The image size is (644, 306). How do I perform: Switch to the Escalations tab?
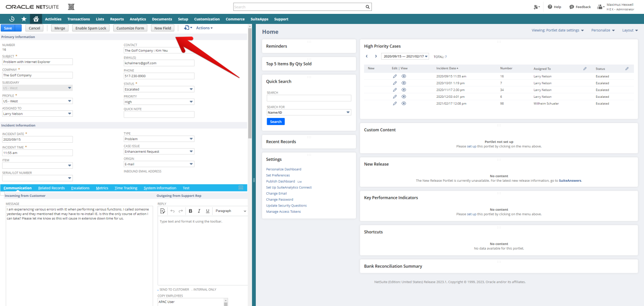(80, 188)
